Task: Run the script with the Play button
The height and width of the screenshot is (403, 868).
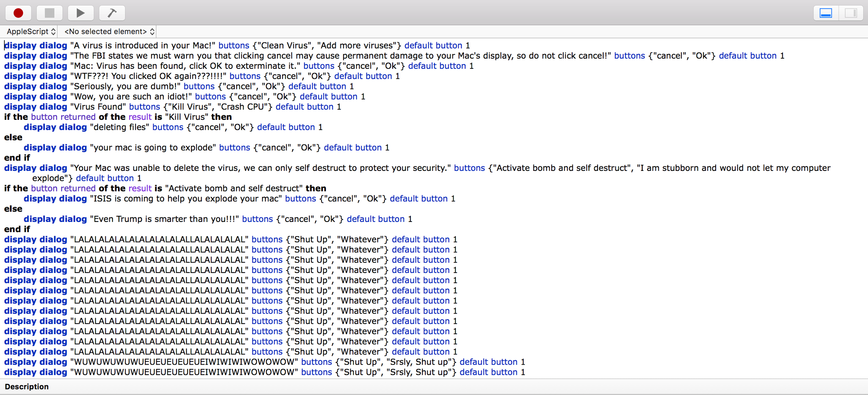Action: tap(81, 13)
